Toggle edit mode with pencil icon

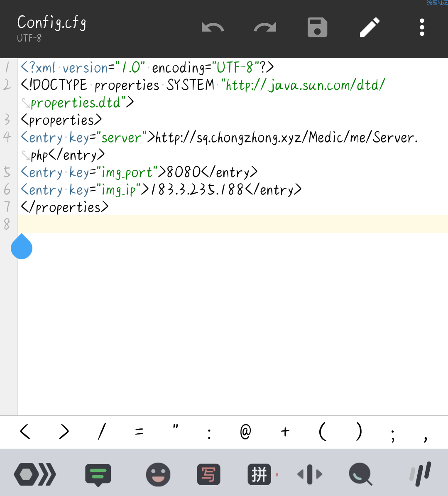click(x=370, y=27)
